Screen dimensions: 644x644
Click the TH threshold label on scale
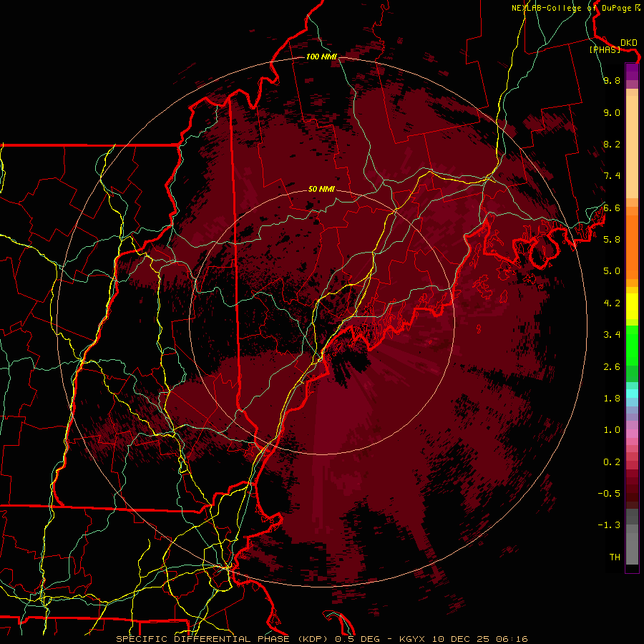click(x=615, y=557)
